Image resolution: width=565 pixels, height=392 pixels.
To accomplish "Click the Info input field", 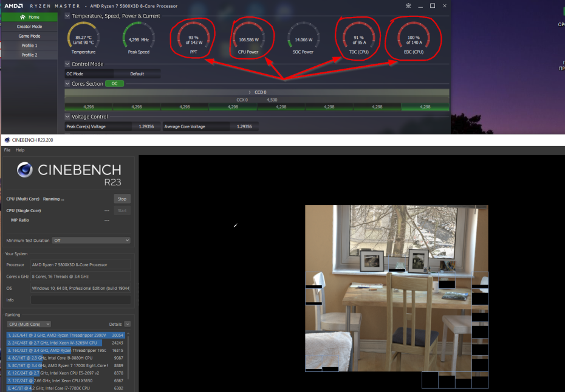I will pos(81,300).
